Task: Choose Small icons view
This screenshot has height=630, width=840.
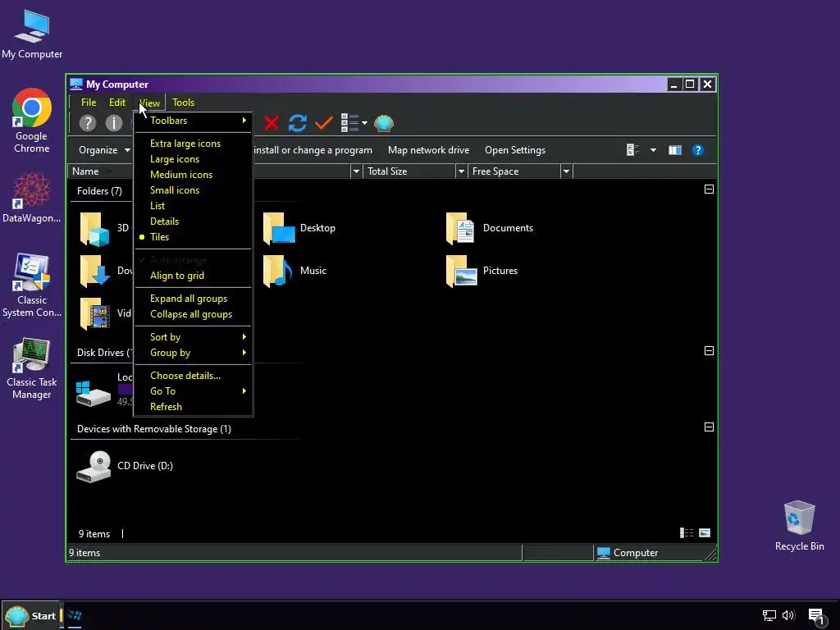Action: (194, 190)
